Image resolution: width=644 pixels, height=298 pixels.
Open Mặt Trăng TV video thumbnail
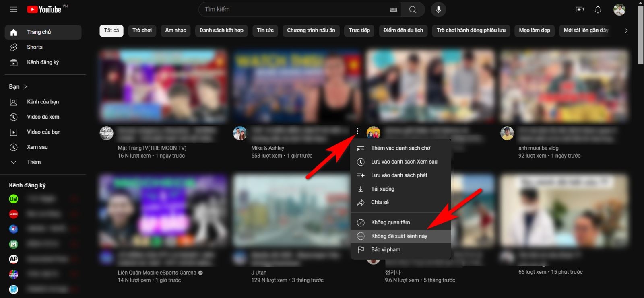[163, 86]
